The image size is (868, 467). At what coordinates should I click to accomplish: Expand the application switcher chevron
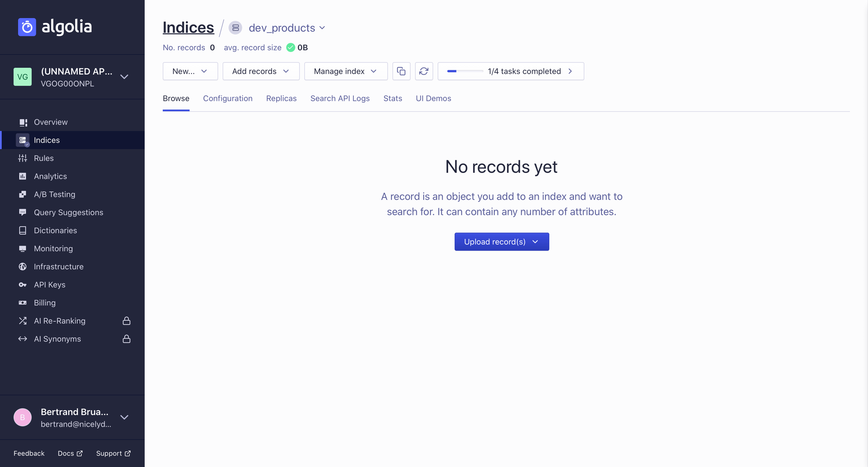tap(124, 77)
